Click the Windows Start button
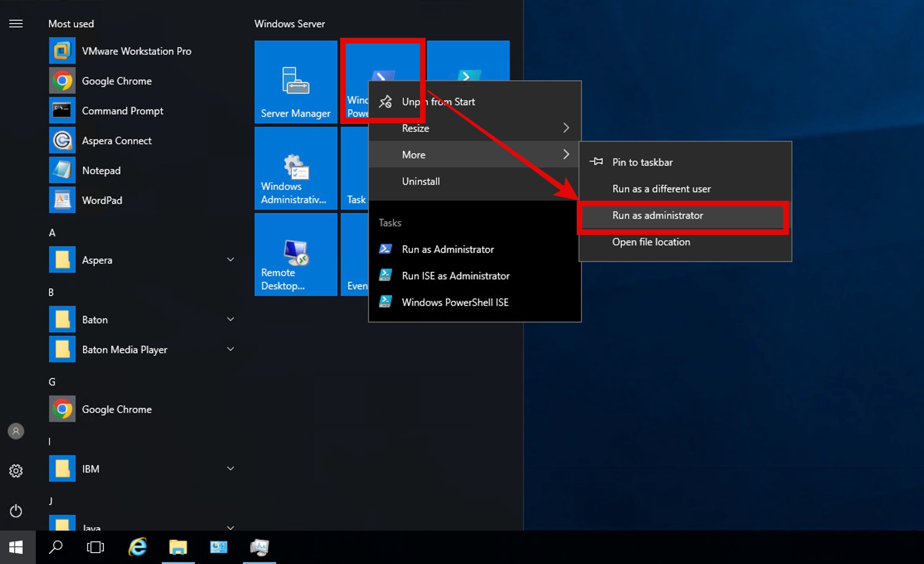Screen dimensions: 924x564 (x=16, y=547)
